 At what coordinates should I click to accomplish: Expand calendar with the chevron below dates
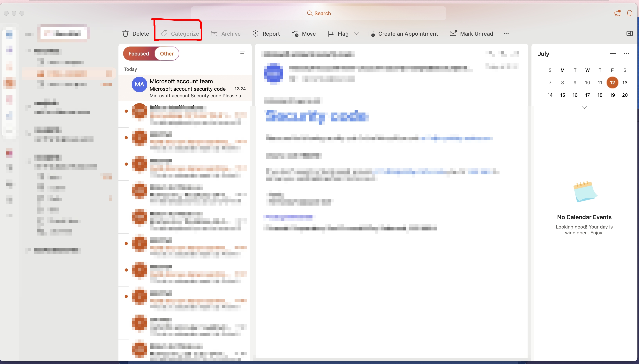584,108
